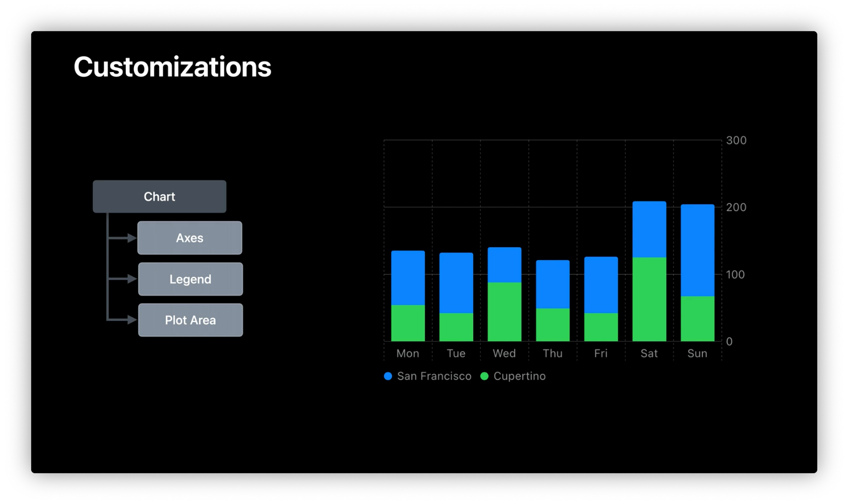Screen dimensions: 848x504
Task: Click the blue segment of the Sun bar
Action: 697,250
